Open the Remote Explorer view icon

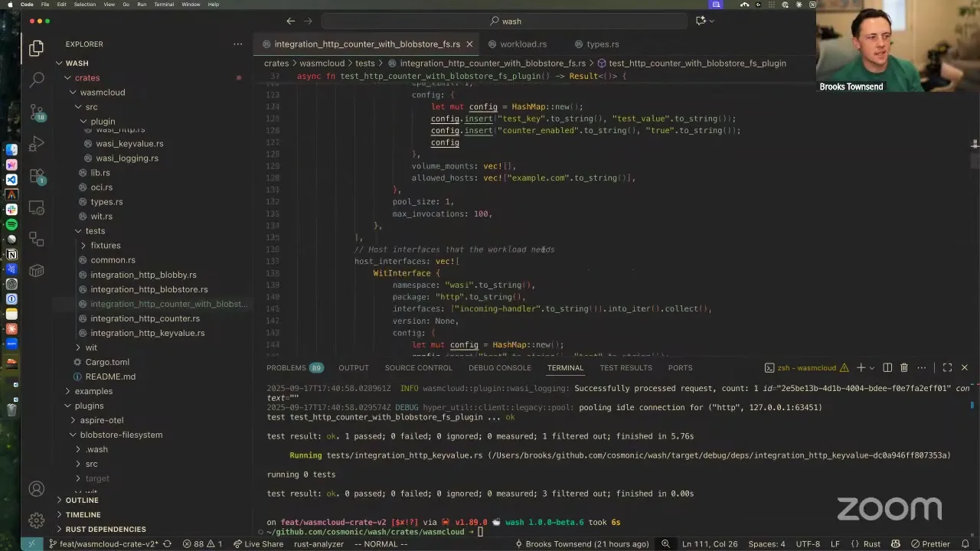(x=36, y=208)
